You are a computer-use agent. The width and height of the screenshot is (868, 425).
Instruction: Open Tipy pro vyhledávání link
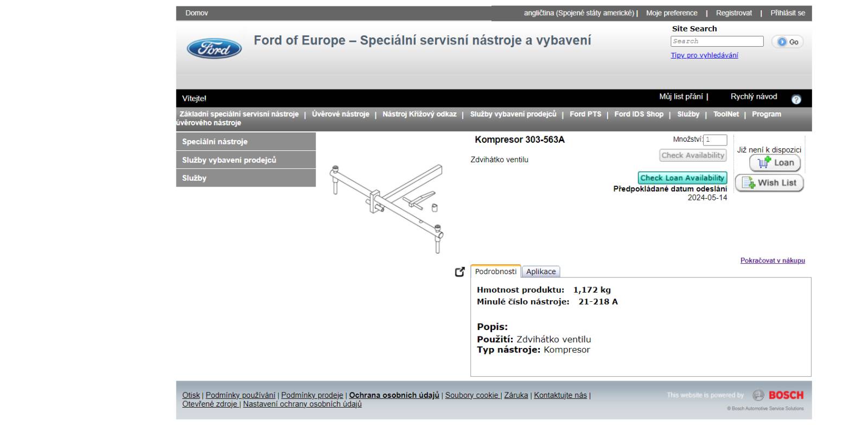pos(704,55)
